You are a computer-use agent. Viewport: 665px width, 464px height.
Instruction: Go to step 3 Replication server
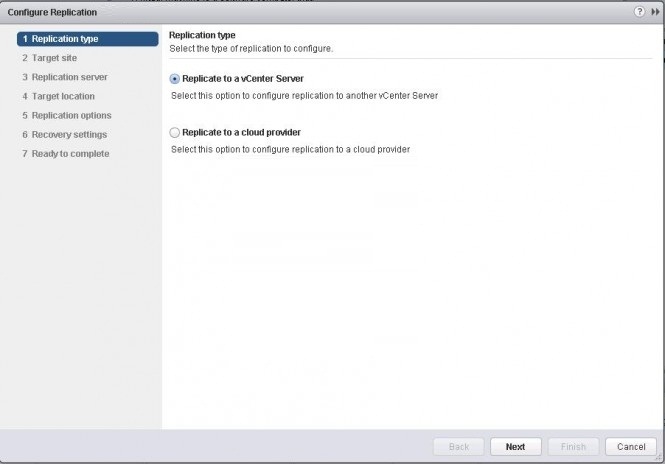[x=65, y=77]
